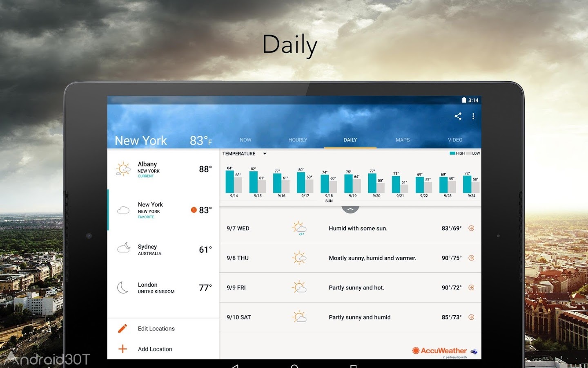The width and height of the screenshot is (588, 368).
Task: Click the Add Location plus icon
Action: [x=122, y=349]
